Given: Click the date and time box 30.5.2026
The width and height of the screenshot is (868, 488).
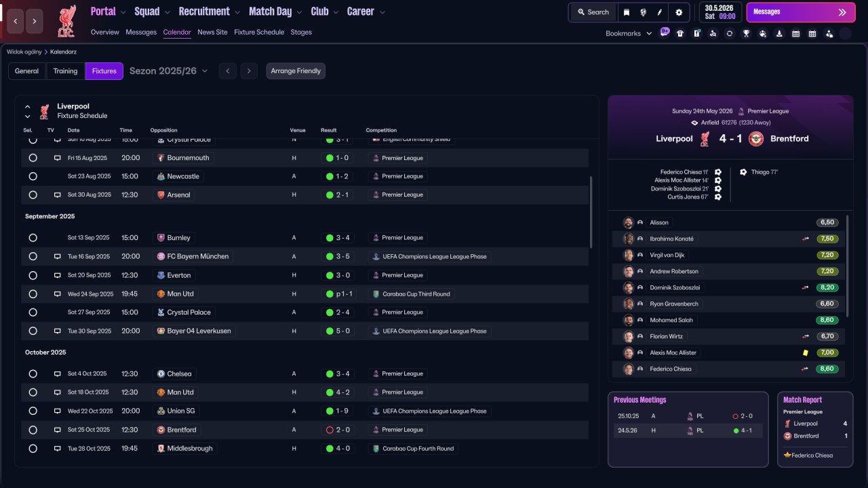Looking at the screenshot, I should (720, 12).
